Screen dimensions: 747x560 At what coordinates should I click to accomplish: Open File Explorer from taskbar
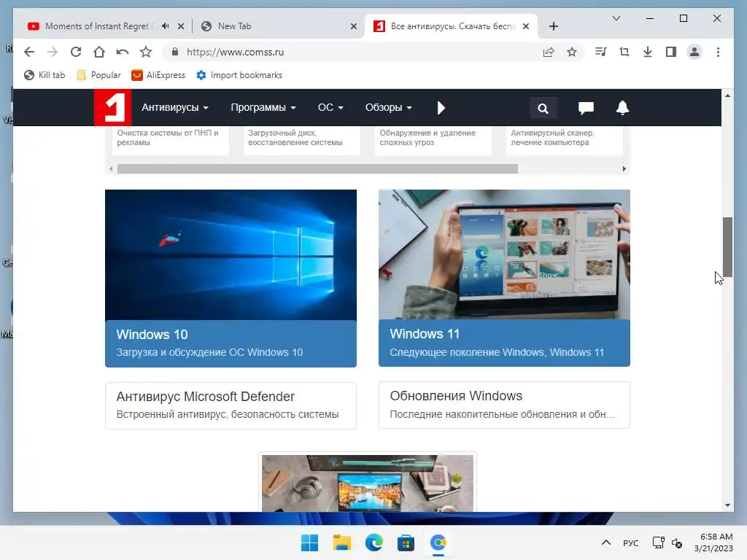[341, 542]
